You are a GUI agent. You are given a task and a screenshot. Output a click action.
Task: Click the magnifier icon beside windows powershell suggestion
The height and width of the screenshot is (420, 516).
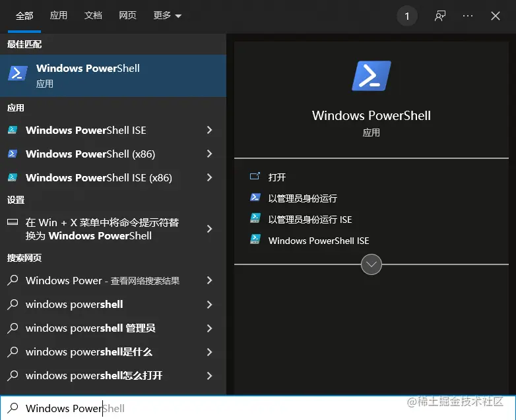[x=13, y=304]
